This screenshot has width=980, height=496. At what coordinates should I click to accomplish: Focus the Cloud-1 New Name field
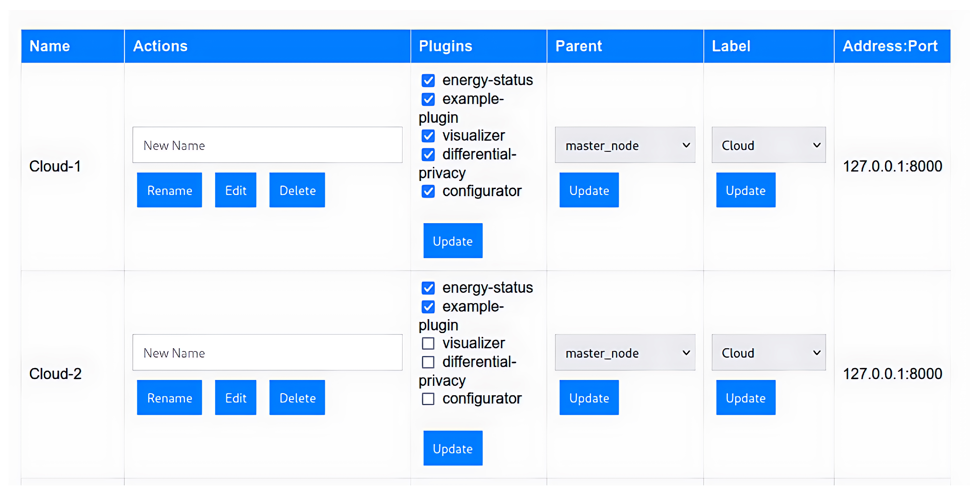[267, 145]
